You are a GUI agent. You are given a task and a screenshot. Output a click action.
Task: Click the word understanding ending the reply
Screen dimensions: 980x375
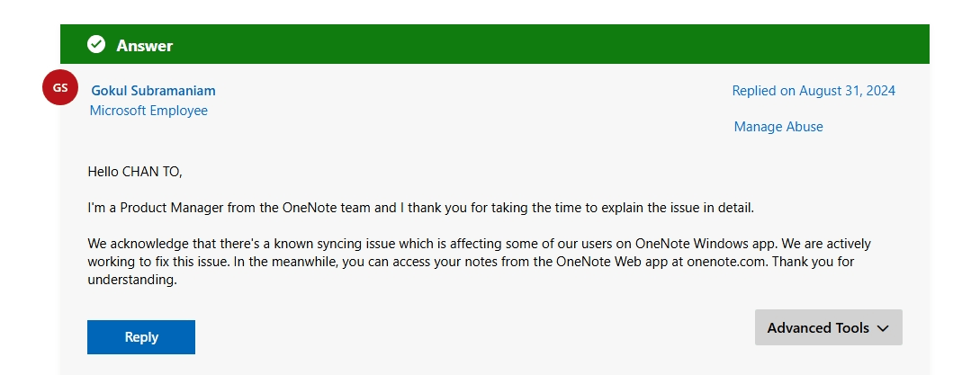(x=132, y=281)
